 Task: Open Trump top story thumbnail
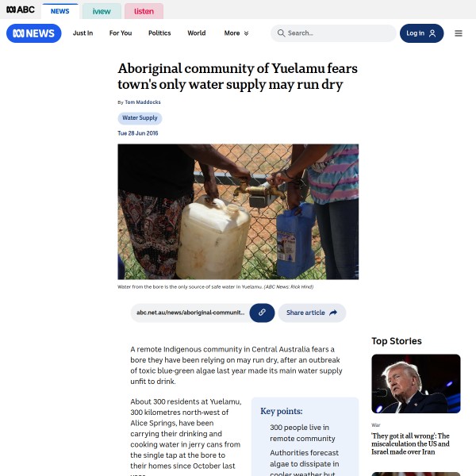tap(416, 383)
